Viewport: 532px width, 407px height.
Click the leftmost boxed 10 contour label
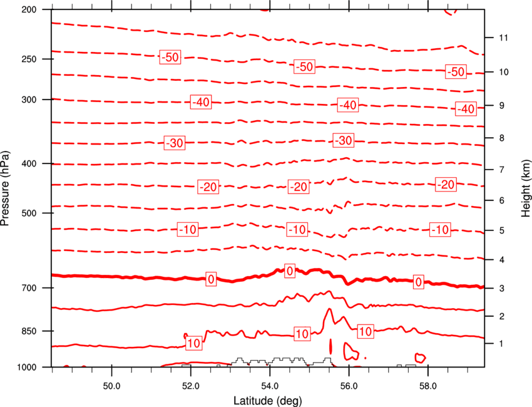tap(194, 343)
